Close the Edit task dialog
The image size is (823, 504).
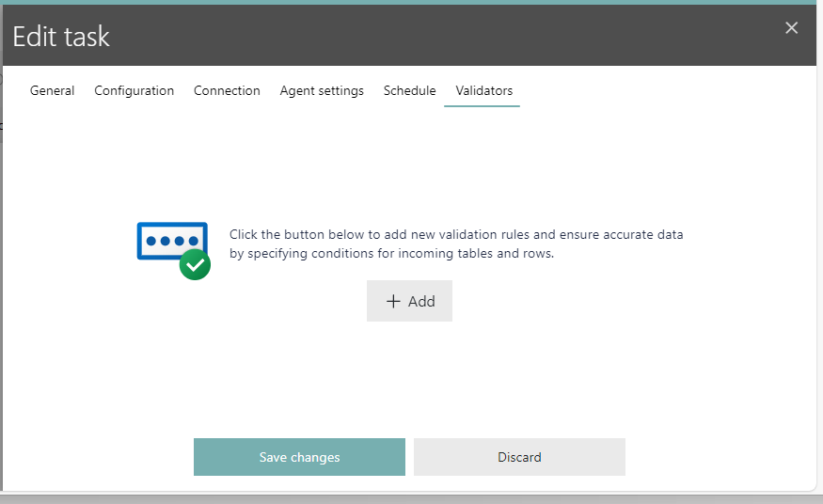click(792, 28)
